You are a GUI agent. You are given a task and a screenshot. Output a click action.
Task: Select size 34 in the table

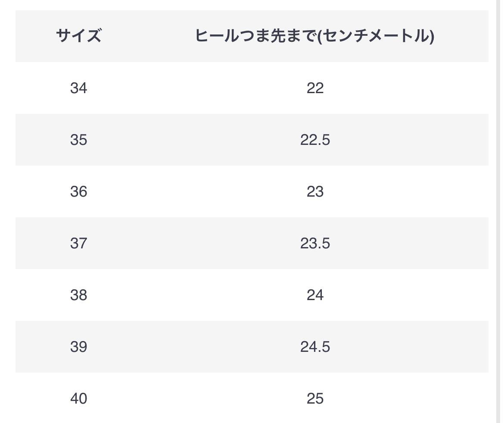[x=78, y=88]
